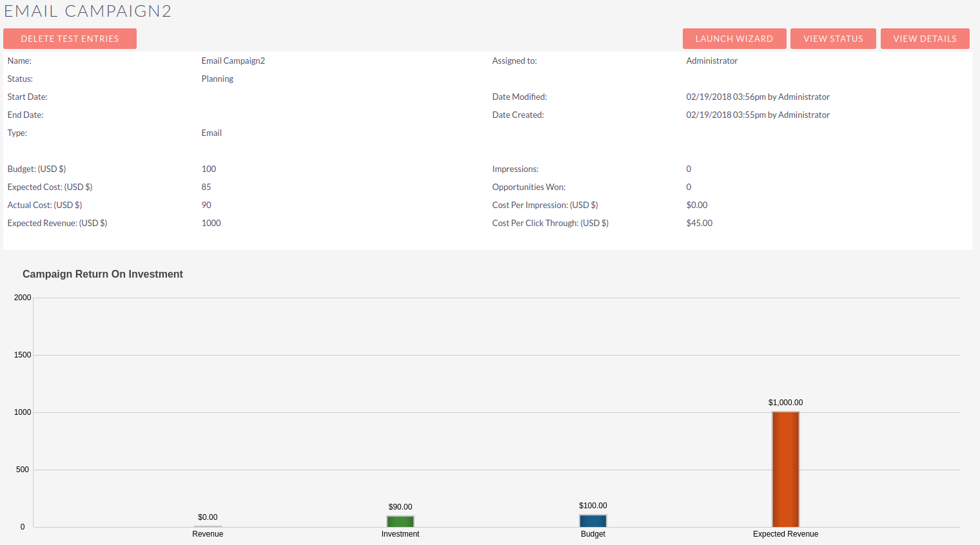Click the green Investment bar
The height and width of the screenshot is (545, 980).
tap(400, 522)
